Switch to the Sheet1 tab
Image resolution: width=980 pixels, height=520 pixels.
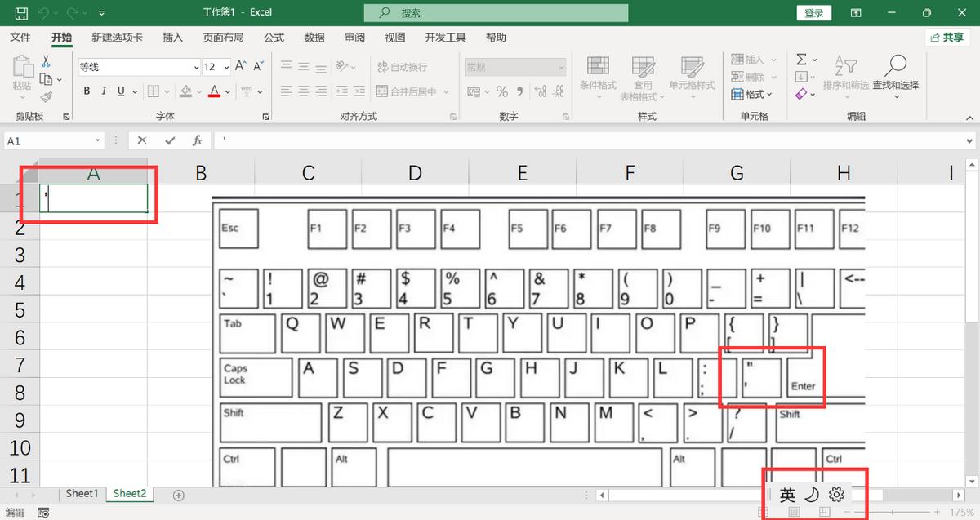click(82, 494)
